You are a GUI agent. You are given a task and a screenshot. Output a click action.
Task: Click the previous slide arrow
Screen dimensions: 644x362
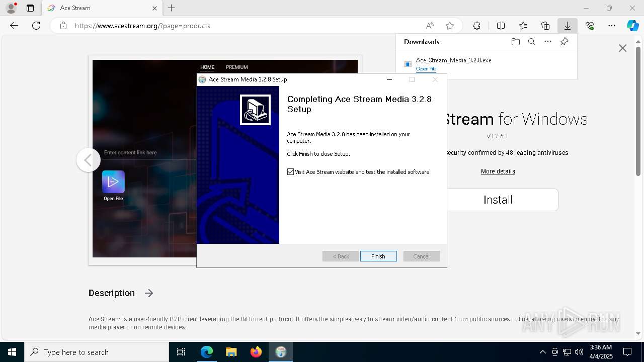[x=88, y=160]
